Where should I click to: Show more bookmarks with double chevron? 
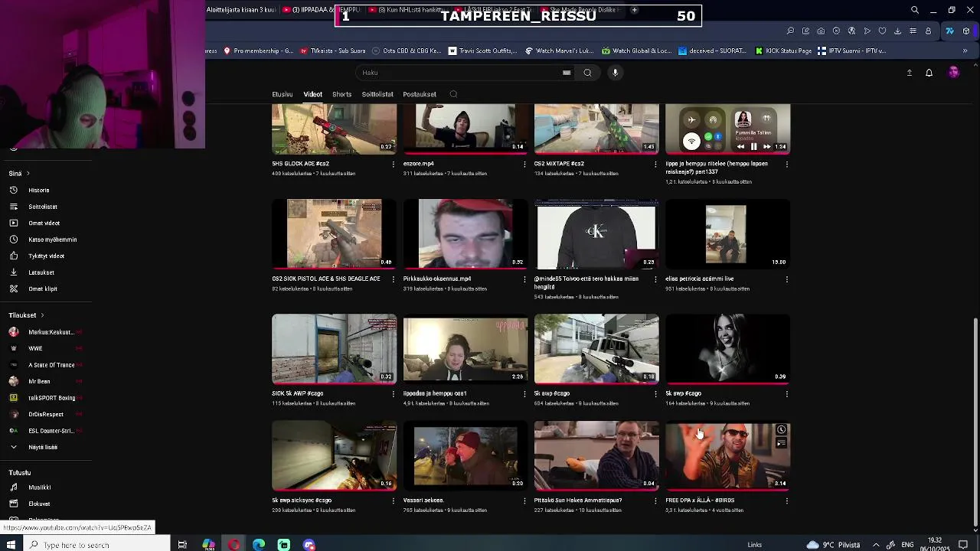(965, 51)
